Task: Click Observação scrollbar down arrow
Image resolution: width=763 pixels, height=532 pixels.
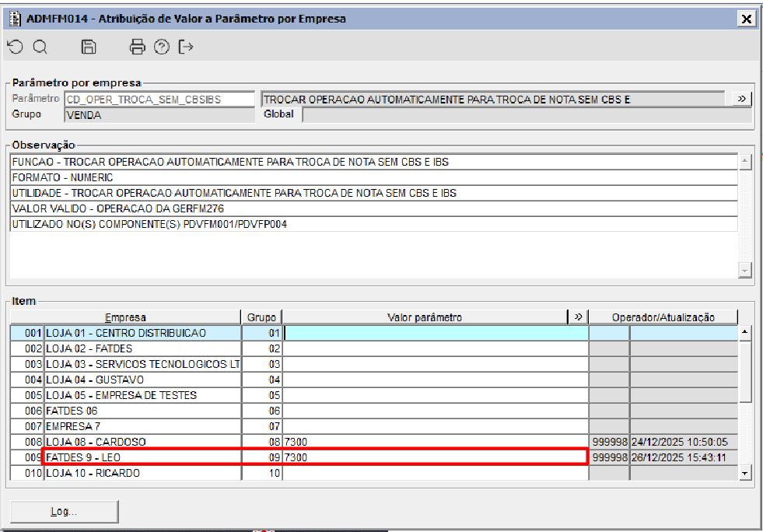Action: (x=744, y=270)
